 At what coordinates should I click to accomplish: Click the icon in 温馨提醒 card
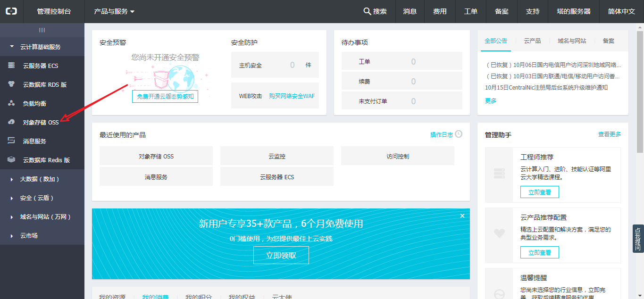[499, 293]
